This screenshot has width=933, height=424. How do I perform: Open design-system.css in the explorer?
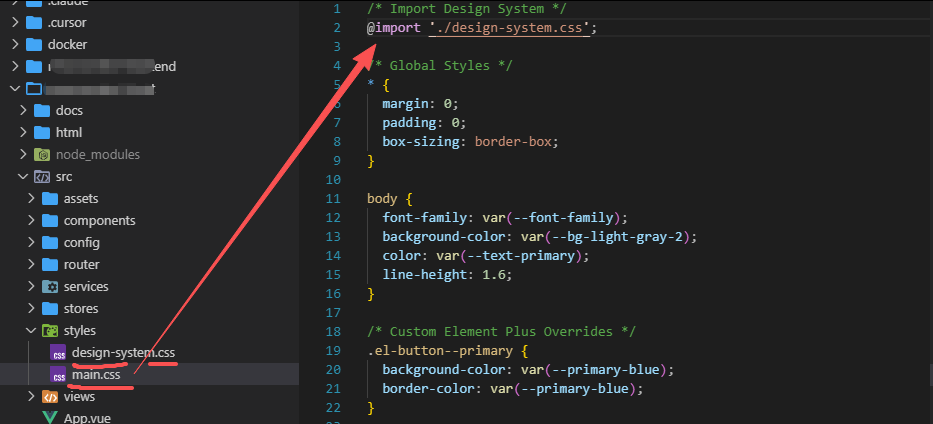click(123, 353)
